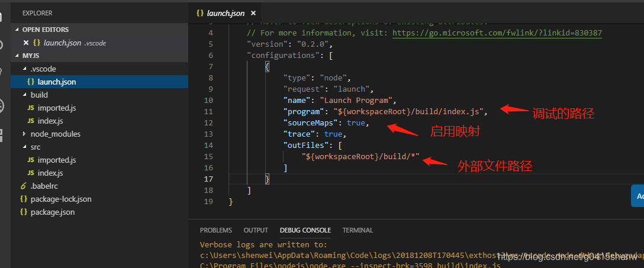Click the "${workspaceRoot}/build/*" string

(x=360, y=156)
